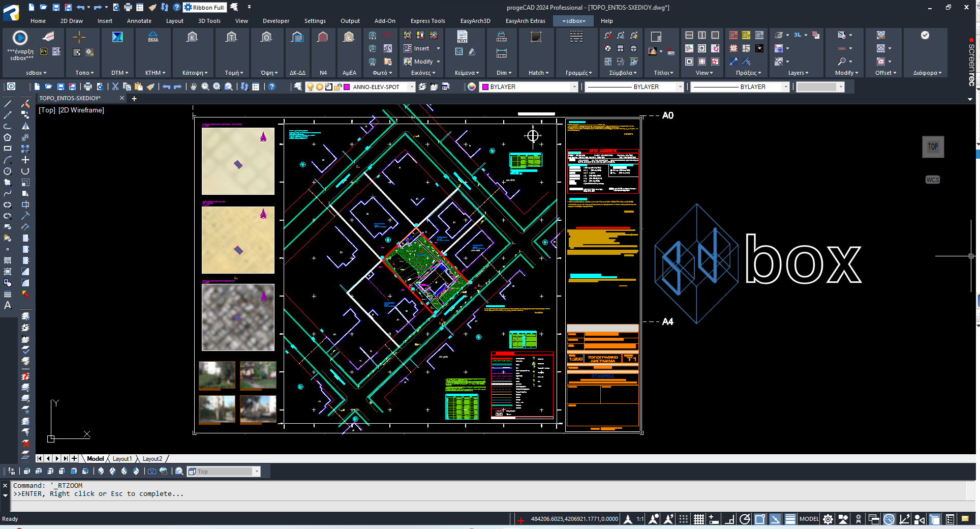Image resolution: width=980 pixels, height=529 pixels.
Task: Click the sdbox start round icon
Action: point(20,38)
